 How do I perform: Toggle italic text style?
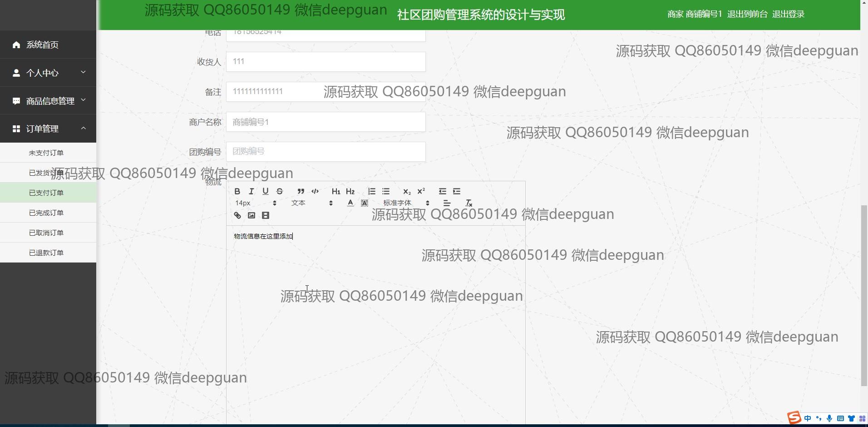coord(251,191)
